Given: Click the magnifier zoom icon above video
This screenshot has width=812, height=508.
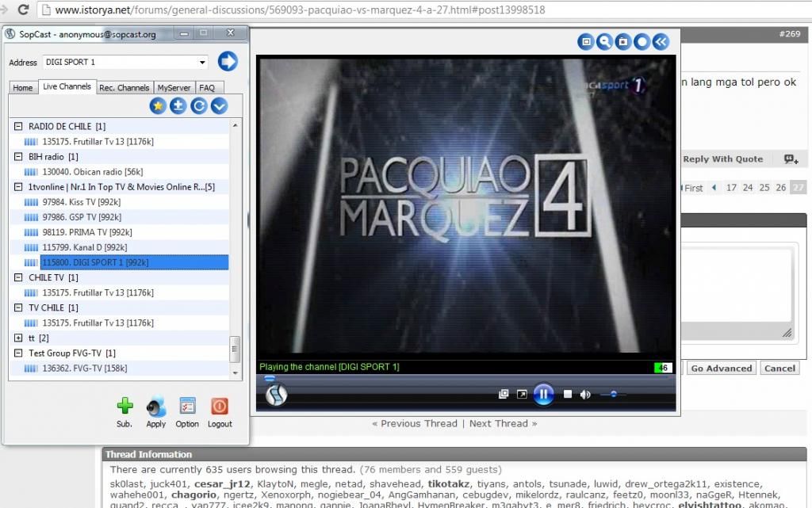Looking at the screenshot, I should pyautogui.click(x=604, y=42).
